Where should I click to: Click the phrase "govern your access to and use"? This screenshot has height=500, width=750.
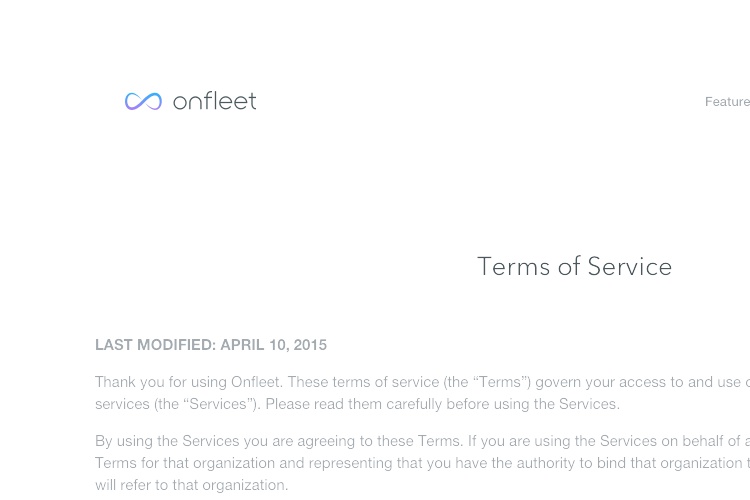(x=639, y=382)
